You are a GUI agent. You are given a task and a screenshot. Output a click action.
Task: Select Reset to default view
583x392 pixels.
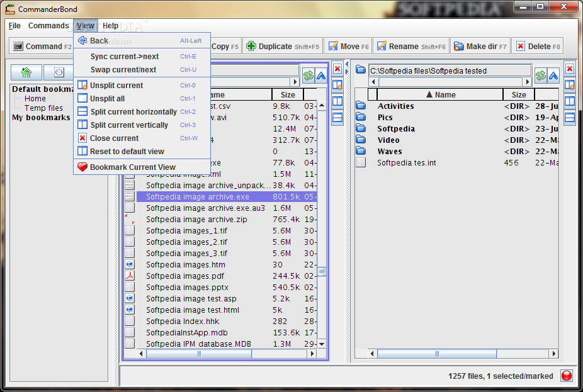coord(142,151)
